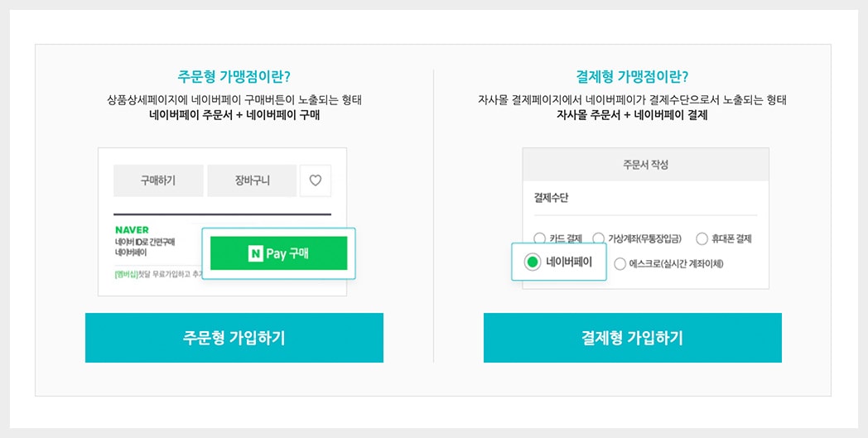Click the 구매하기 button

[158, 180]
